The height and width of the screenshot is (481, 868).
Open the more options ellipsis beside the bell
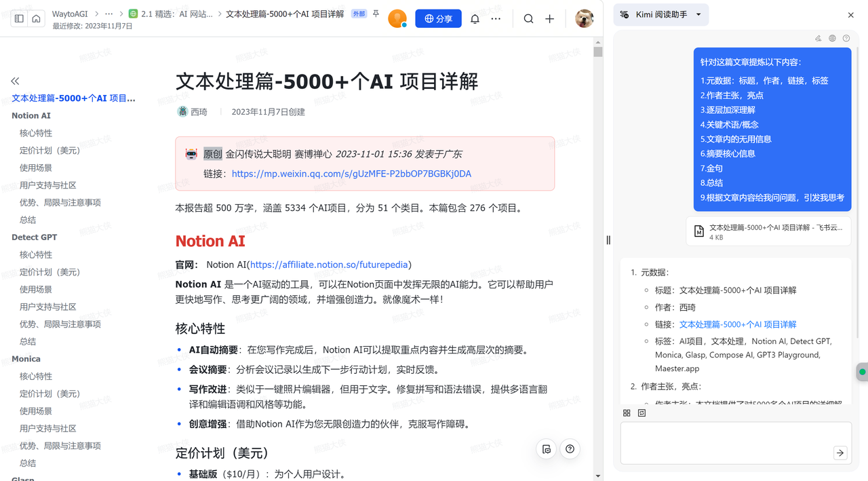[496, 19]
